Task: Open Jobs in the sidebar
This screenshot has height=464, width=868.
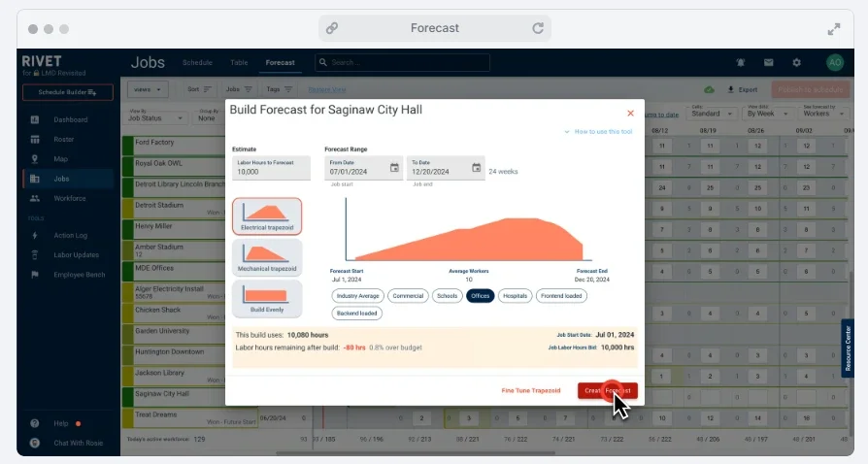Action: click(x=68, y=179)
